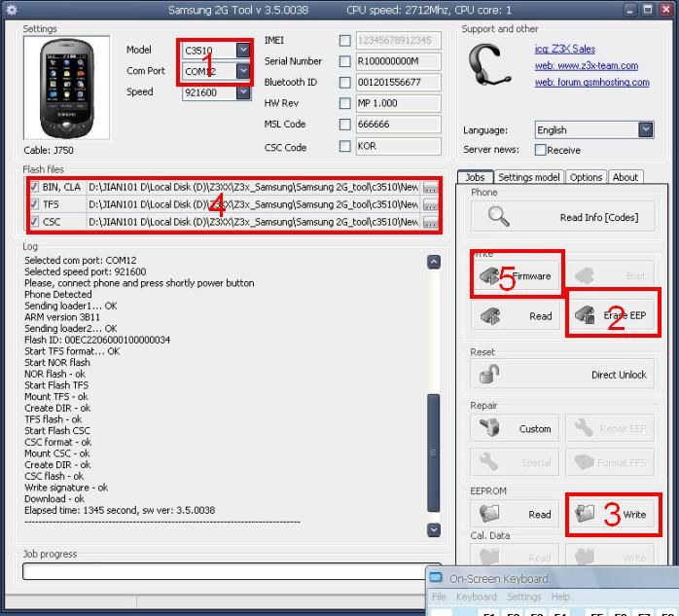
Task: Open the Model dropdown
Action: pyautogui.click(x=243, y=50)
